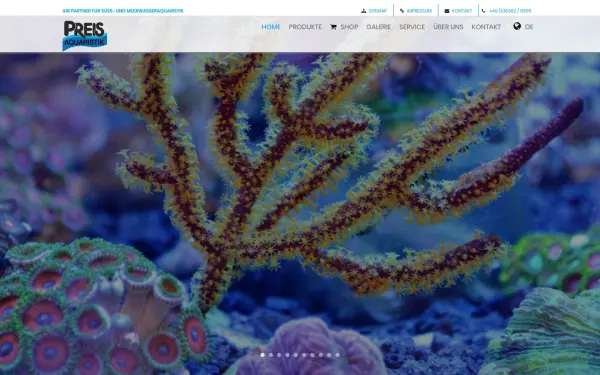This screenshot has width=600, height=375.
Task: Select the second slider dot
Action: pos(271,355)
